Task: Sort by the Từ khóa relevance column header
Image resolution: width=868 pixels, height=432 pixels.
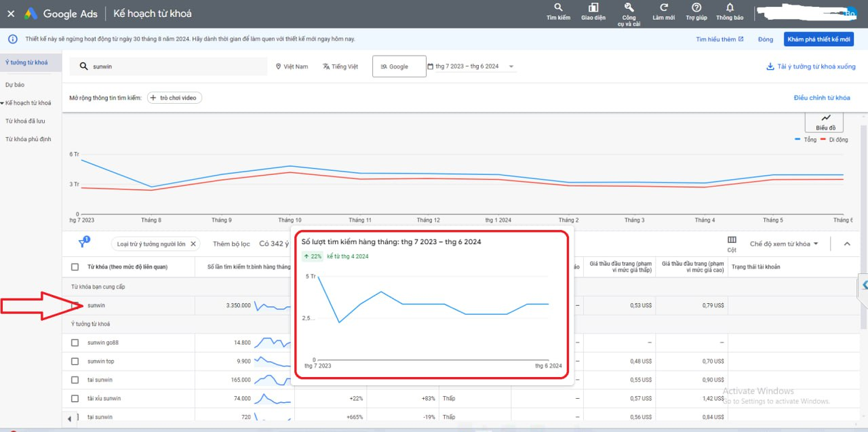Action: (x=127, y=267)
